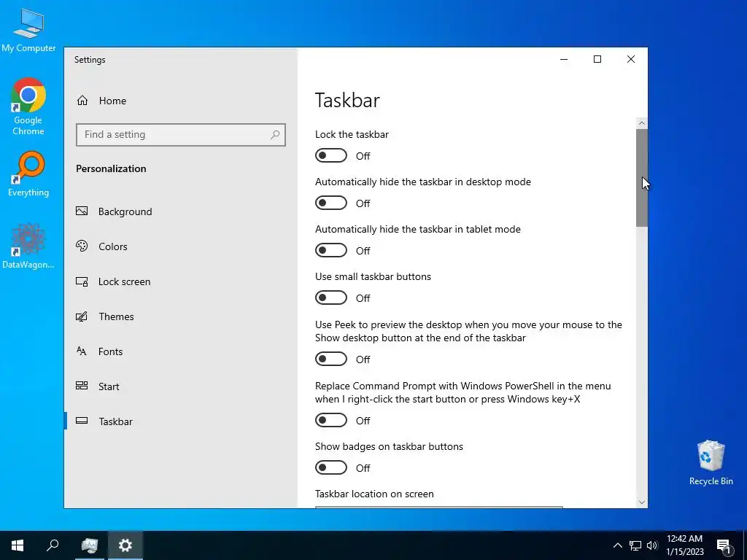747x560 pixels.
Task: Open the Action Center notification icon
Action: click(x=724, y=546)
